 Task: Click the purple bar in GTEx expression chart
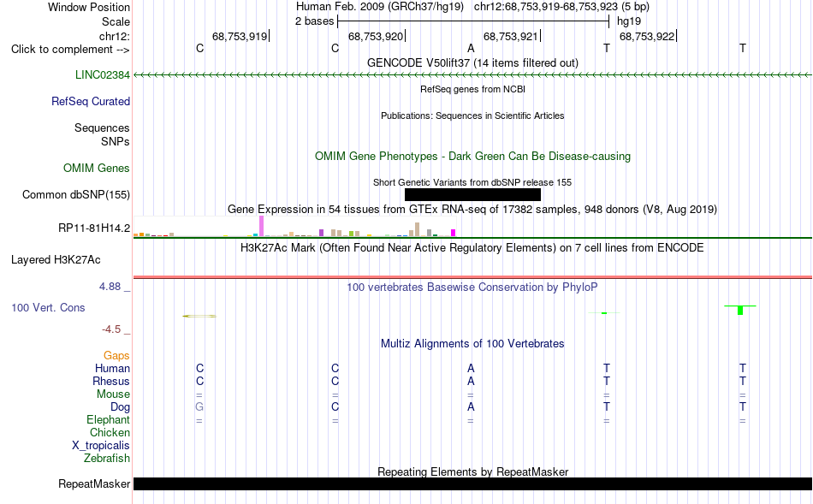tap(322, 233)
